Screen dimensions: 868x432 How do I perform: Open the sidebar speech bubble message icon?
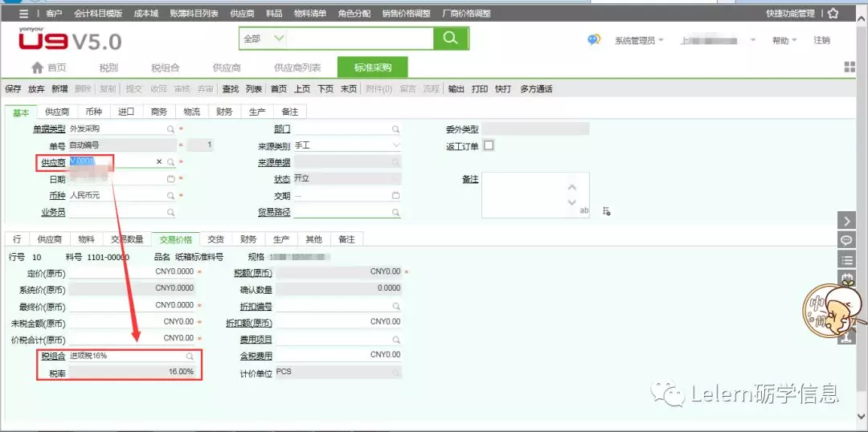pyautogui.click(x=847, y=241)
